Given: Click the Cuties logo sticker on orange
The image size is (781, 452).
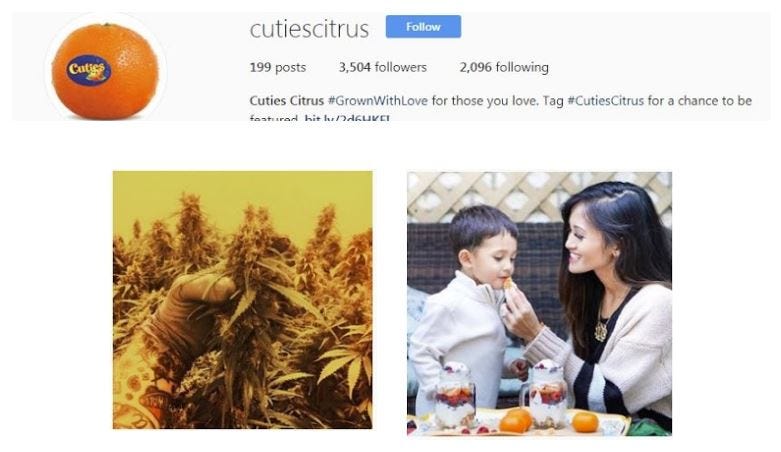Looking at the screenshot, I should pyautogui.click(x=89, y=70).
